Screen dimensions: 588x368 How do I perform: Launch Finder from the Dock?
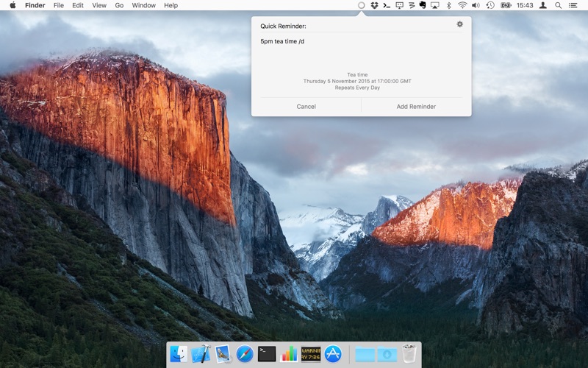[179, 354]
